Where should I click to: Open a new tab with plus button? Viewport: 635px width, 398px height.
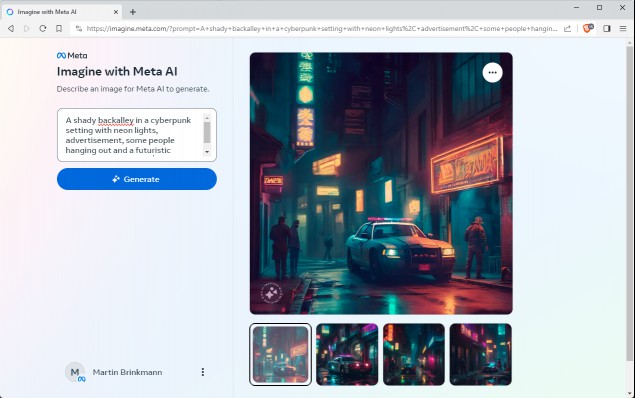(133, 12)
